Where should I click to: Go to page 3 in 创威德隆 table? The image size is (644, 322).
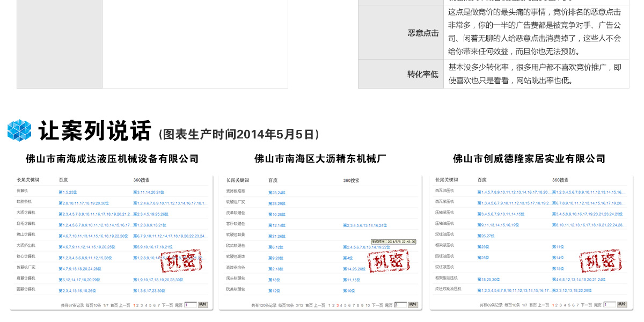tap(561, 305)
